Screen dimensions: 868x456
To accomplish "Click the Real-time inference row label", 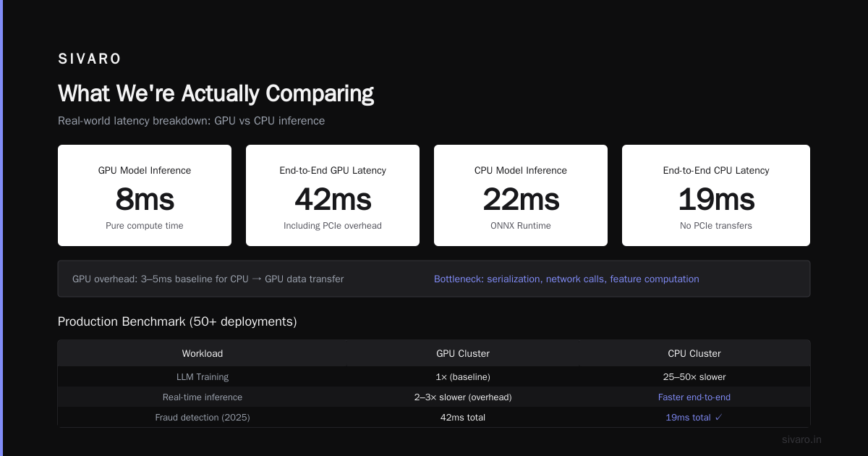I will click(203, 397).
